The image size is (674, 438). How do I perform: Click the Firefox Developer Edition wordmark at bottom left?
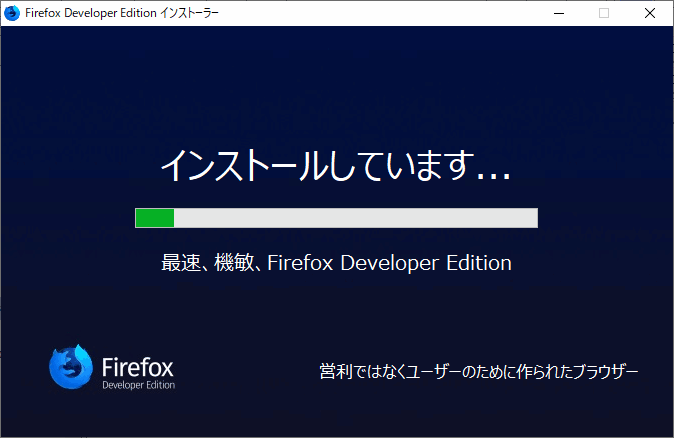(138, 373)
